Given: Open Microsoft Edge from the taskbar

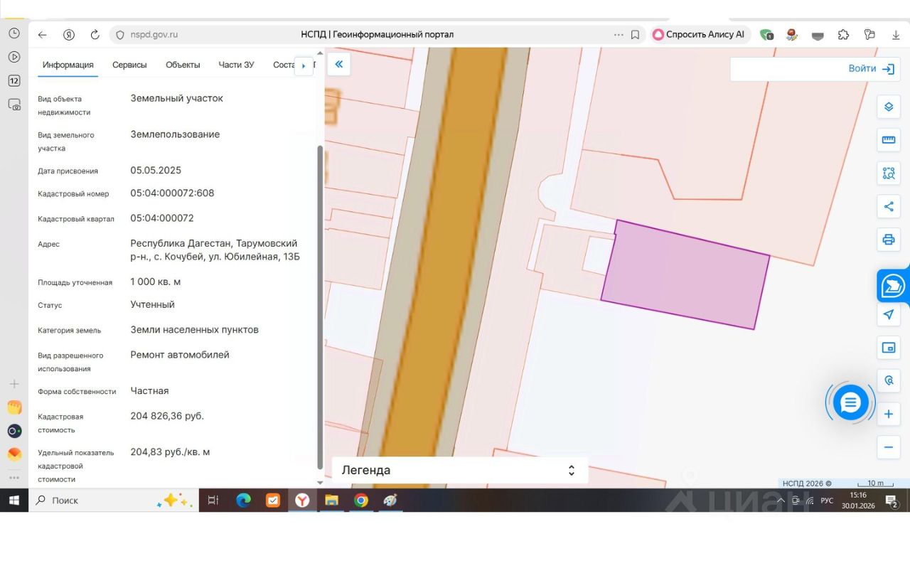Looking at the screenshot, I should [x=243, y=501].
